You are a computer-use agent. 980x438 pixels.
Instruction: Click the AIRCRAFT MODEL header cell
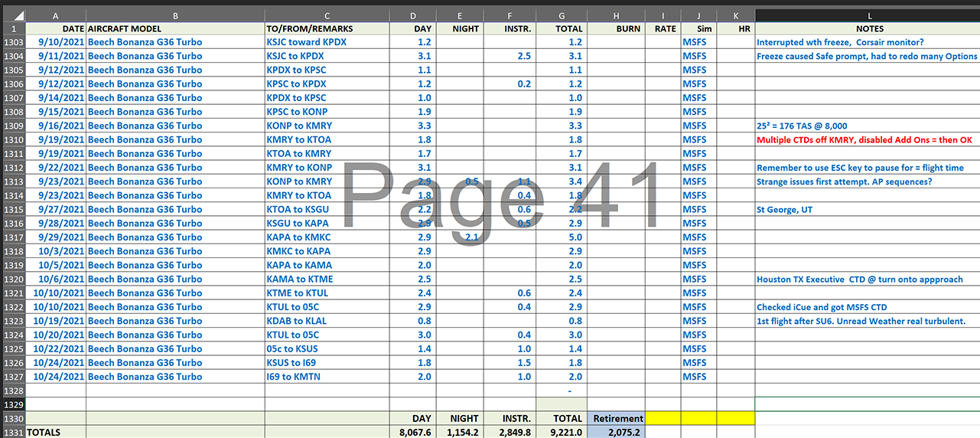pos(175,28)
